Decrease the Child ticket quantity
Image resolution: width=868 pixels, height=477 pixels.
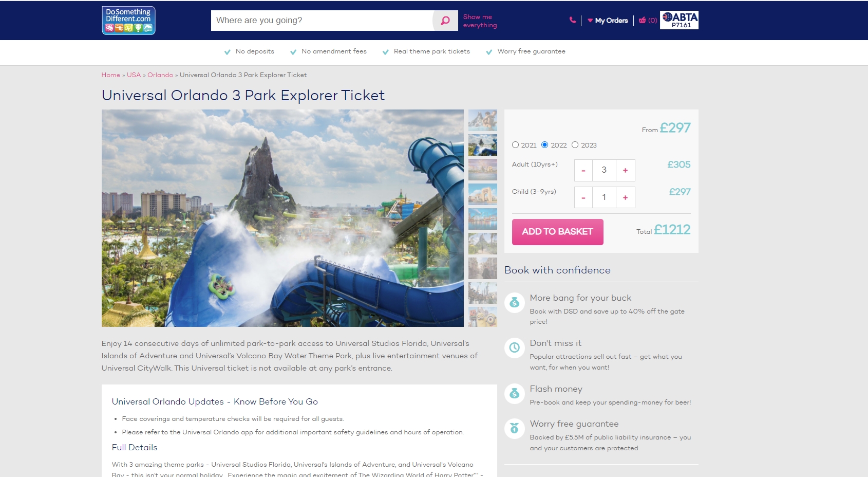[583, 197]
